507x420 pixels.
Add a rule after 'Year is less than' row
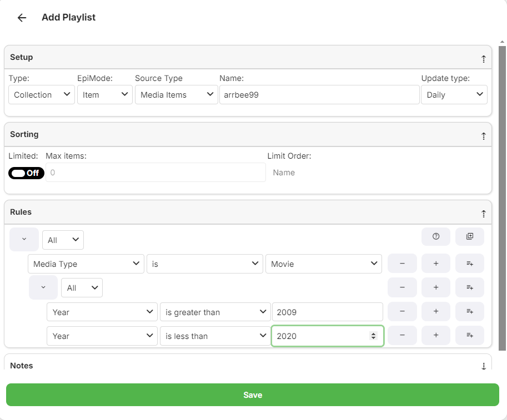436,336
